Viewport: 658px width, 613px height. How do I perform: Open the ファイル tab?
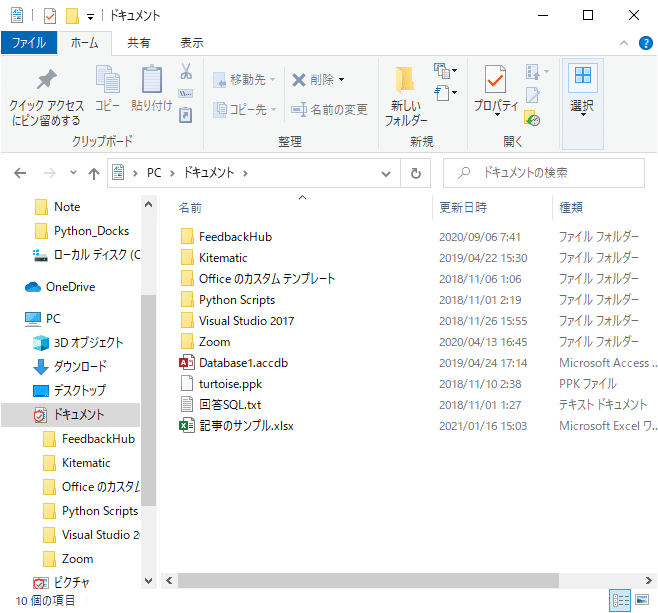(29, 43)
